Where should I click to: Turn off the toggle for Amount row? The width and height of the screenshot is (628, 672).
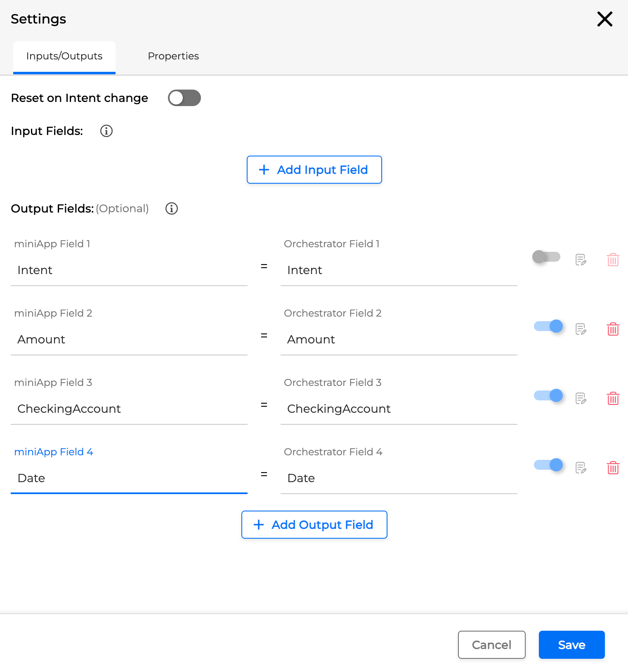tap(548, 326)
